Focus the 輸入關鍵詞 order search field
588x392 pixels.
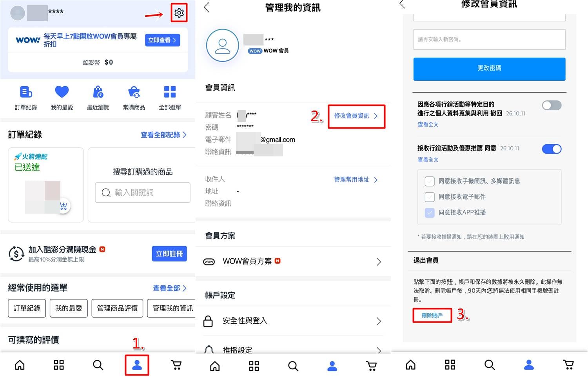(143, 192)
